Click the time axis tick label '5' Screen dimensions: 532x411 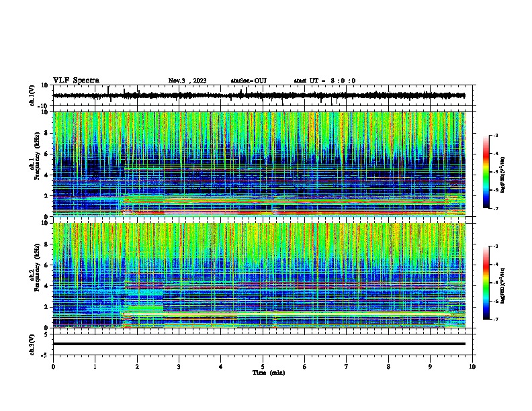(x=263, y=366)
